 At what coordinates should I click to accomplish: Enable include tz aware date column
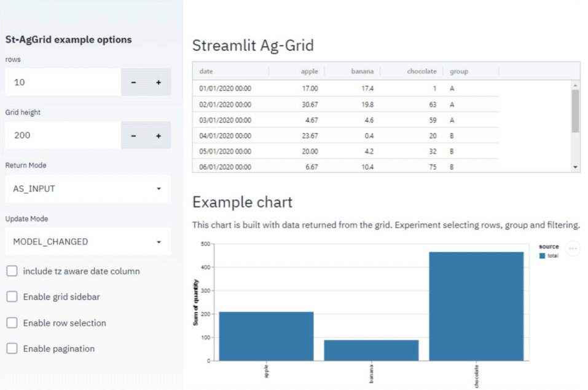tap(12, 271)
